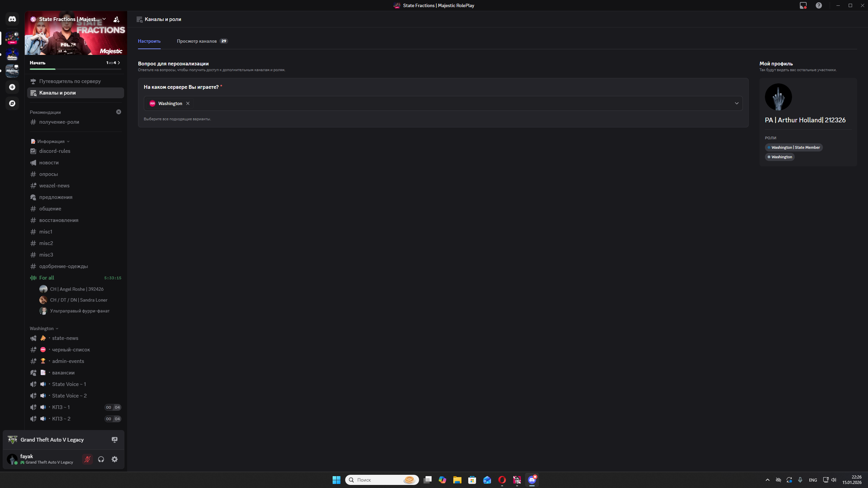Toggle headphones deafen button
Image resolution: width=868 pixels, height=488 pixels.
click(x=101, y=459)
